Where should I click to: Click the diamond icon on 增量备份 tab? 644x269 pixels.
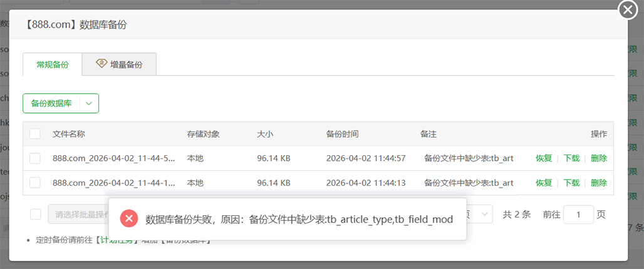(101, 64)
